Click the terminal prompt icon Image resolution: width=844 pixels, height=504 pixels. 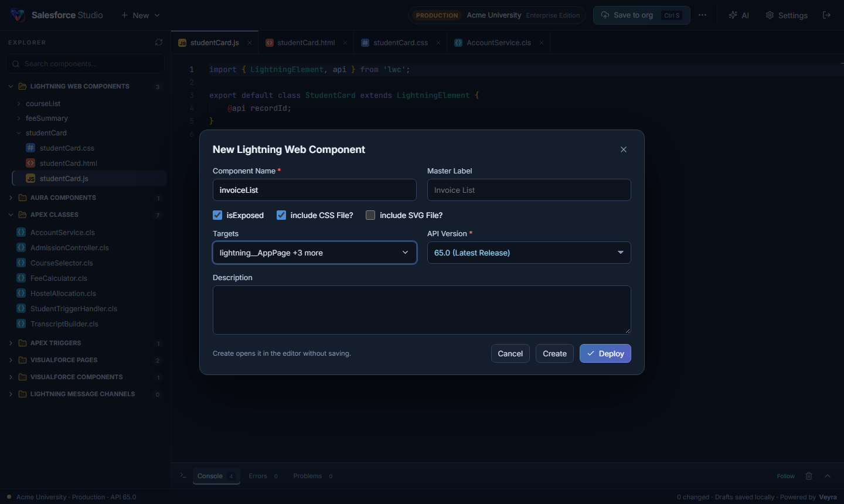(183, 476)
